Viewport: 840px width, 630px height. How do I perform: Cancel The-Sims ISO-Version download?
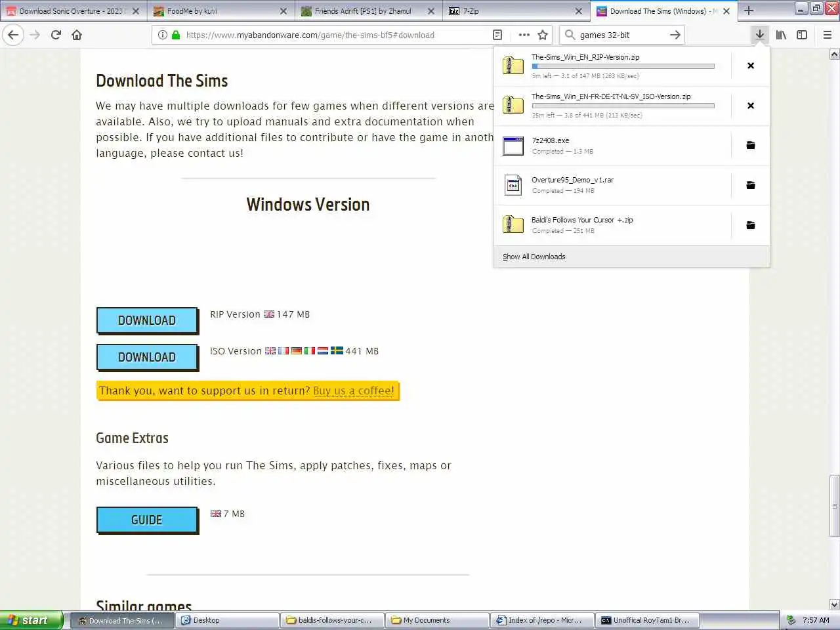(751, 106)
